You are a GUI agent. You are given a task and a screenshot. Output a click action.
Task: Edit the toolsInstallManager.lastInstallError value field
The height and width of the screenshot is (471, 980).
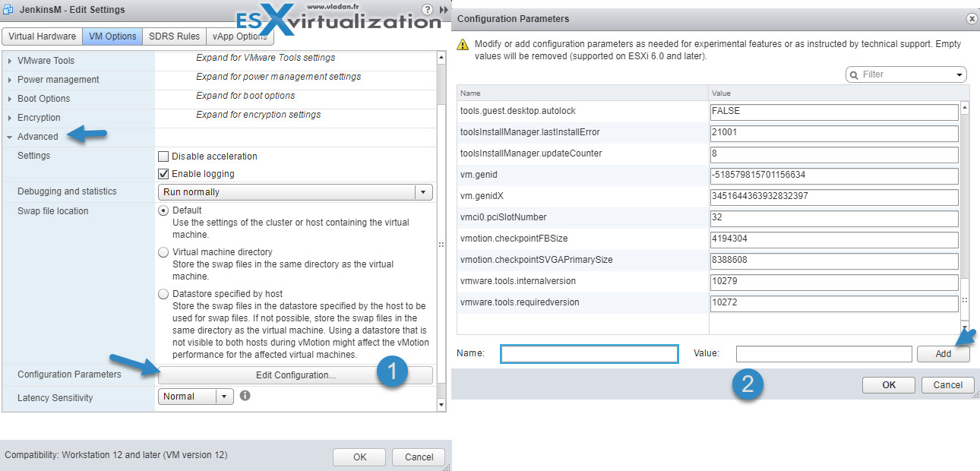pos(833,132)
